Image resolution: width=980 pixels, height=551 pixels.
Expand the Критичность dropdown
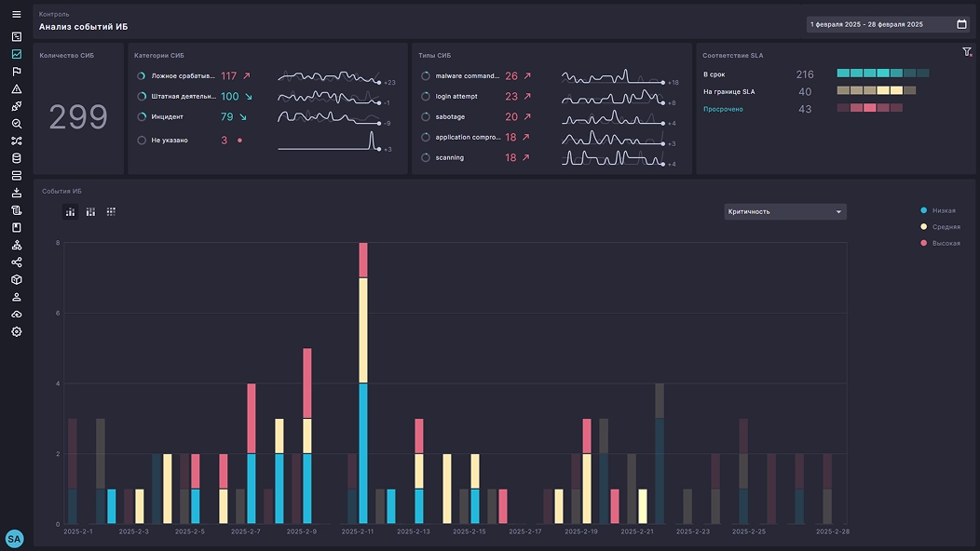coord(785,211)
